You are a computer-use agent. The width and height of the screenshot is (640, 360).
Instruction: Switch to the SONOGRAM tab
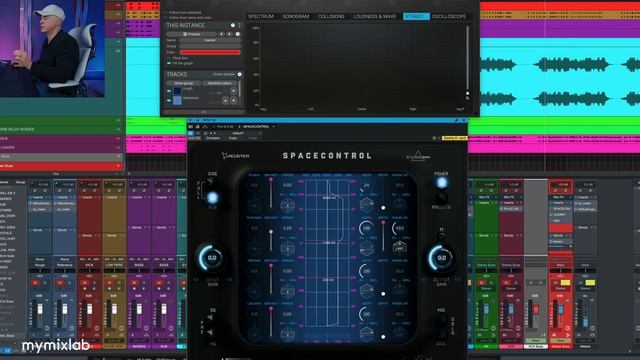coord(296,16)
